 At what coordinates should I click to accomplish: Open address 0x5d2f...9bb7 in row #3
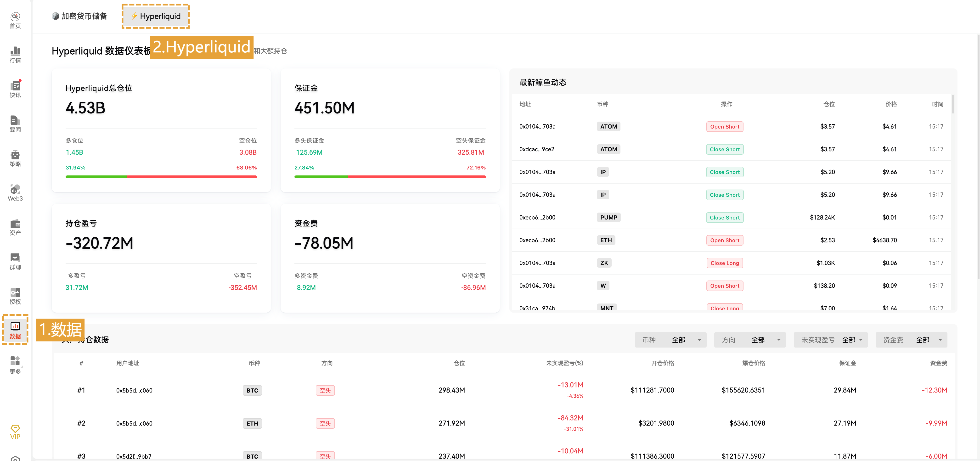[134, 456]
